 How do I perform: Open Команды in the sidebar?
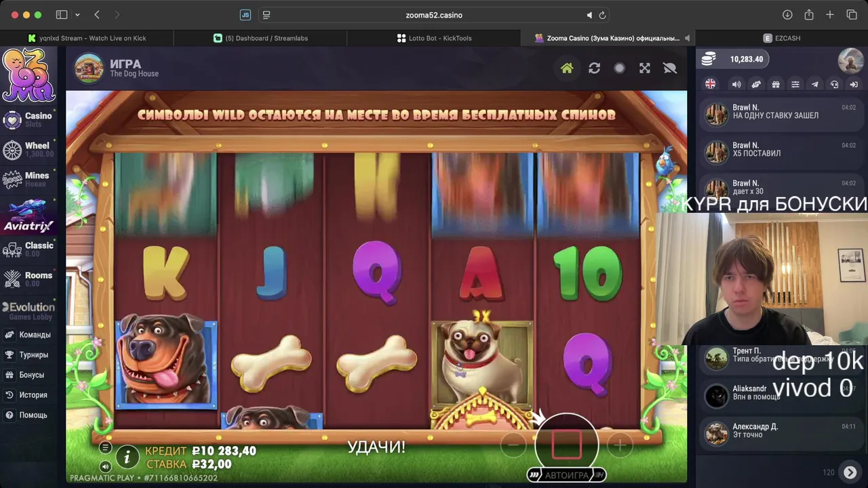tap(28, 335)
